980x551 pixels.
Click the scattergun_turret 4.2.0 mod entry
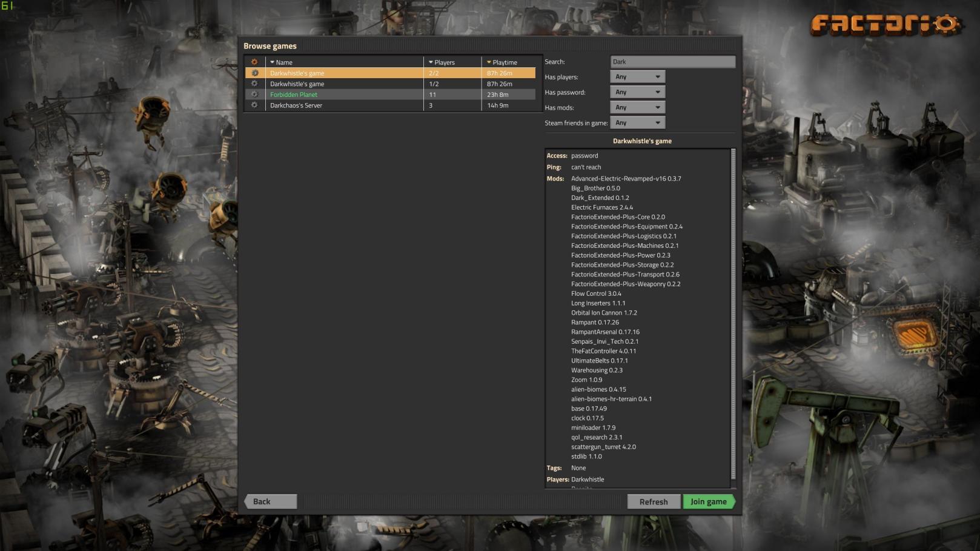click(x=603, y=447)
